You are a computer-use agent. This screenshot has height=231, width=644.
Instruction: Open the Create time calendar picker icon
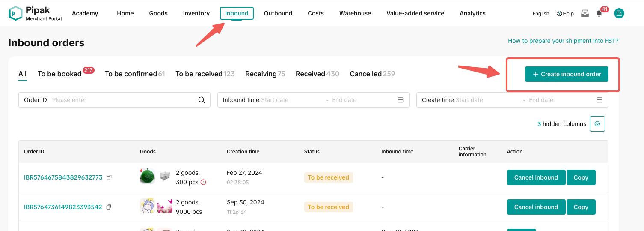pyautogui.click(x=599, y=100)
